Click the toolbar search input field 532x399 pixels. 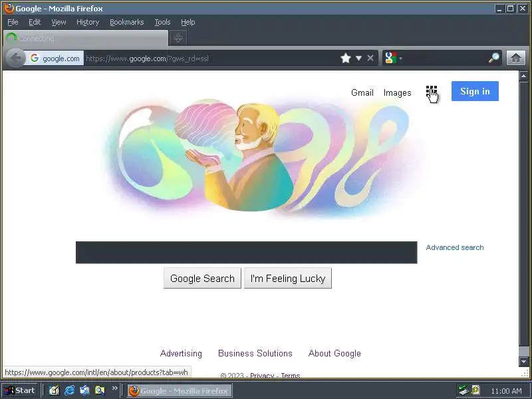click(x=445, y=59)
